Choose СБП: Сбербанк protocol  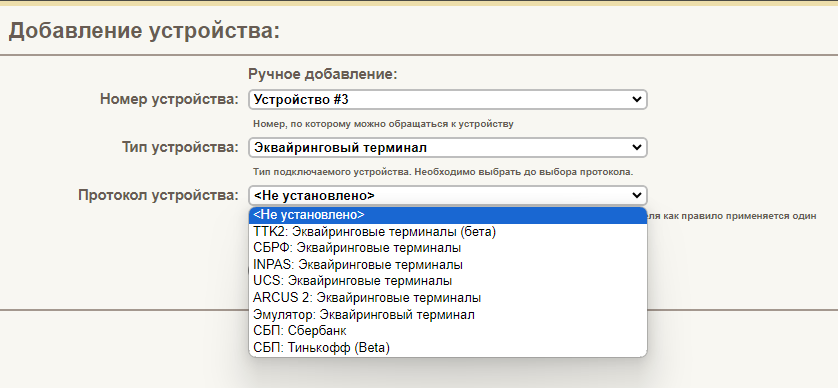[448, 331]
